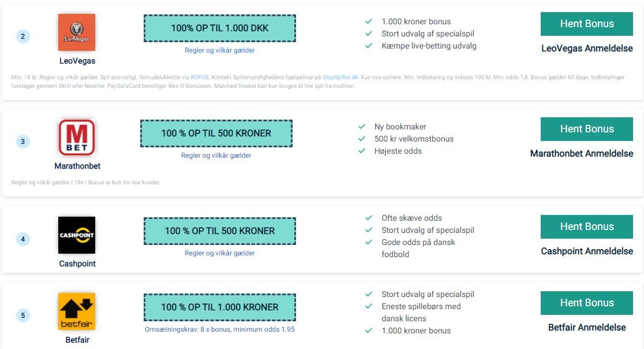Select the Betfair yellow arrows logo
The image size is (644, 349).
pos(77,311)
